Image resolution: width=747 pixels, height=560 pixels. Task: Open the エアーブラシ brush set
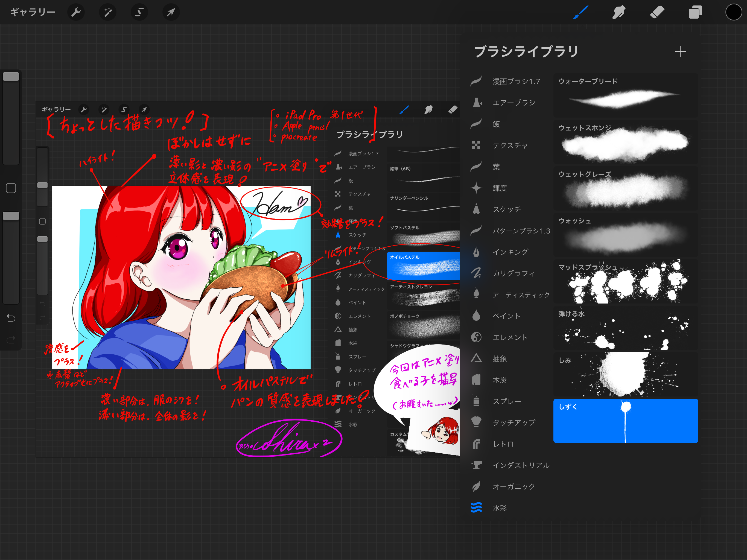[x=510, y=103]
